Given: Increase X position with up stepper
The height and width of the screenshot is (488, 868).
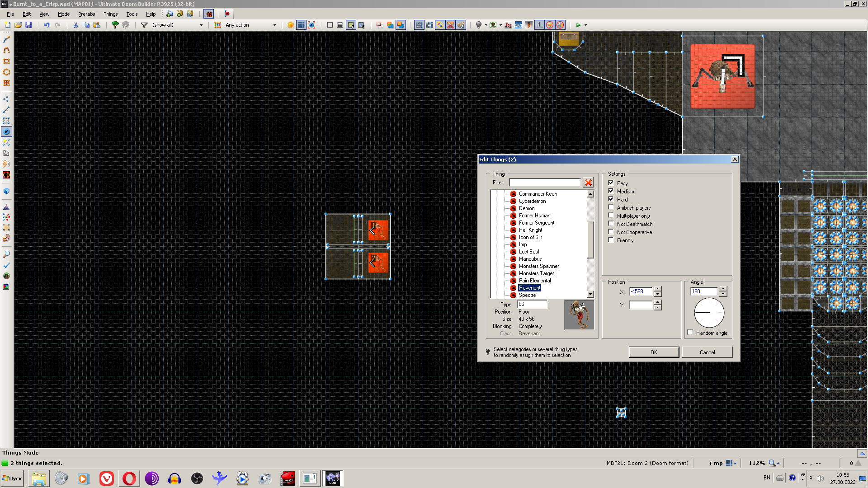Looking at the screenshot, I should 657,289.
